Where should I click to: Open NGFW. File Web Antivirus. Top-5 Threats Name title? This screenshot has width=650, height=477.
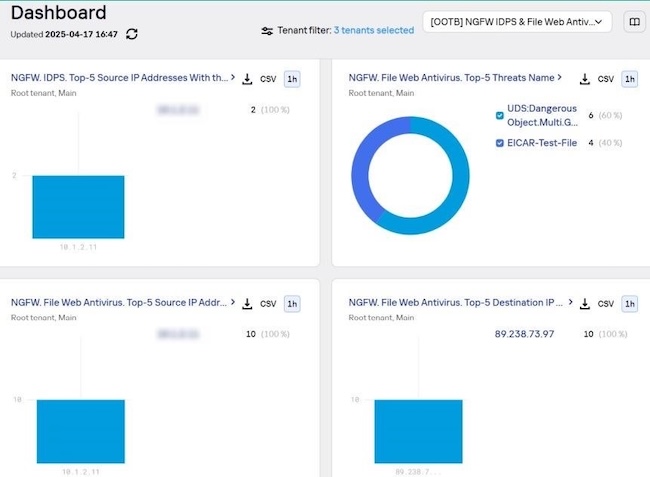tap(451, 78)
